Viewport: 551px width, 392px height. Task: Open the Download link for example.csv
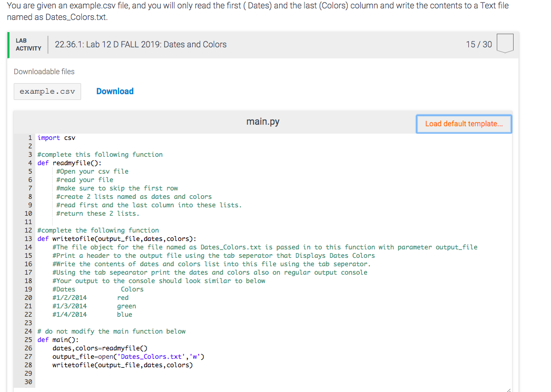(115, 91)
